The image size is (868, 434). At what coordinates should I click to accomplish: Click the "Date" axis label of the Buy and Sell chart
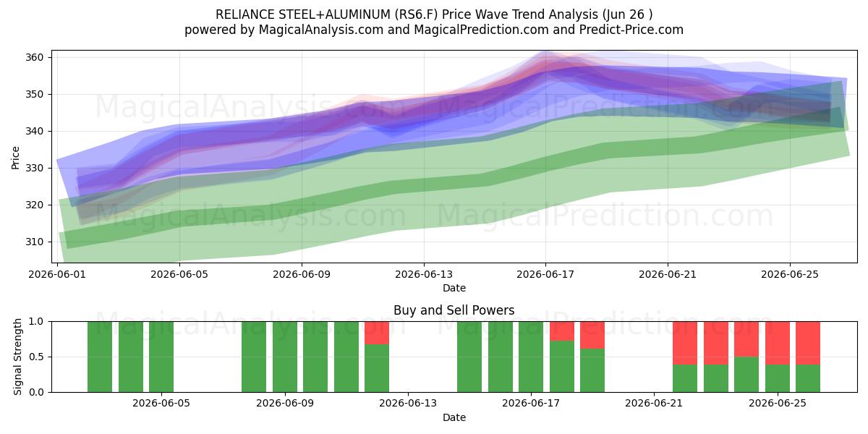[x=454, y=417]
